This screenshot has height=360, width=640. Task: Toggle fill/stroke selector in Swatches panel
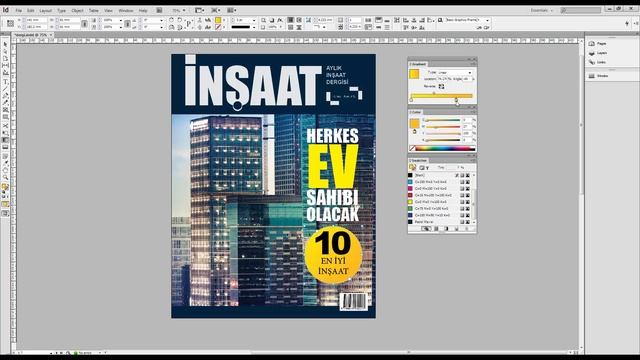(x=413, y=168)
